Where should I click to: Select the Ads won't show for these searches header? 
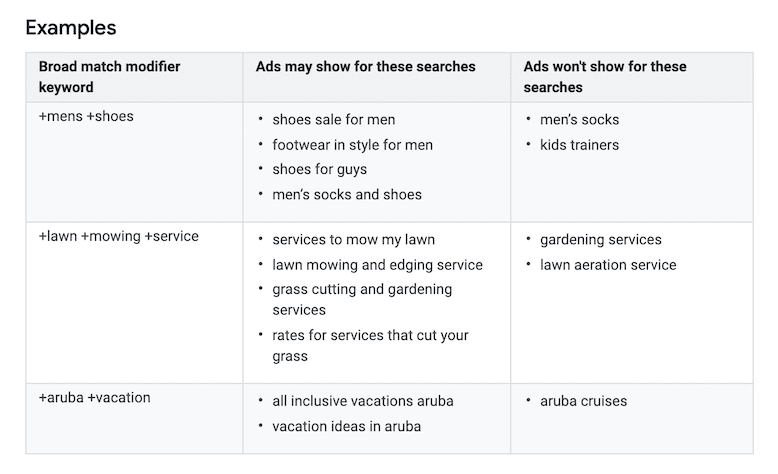pyautogui.click(x=605, y=77)
